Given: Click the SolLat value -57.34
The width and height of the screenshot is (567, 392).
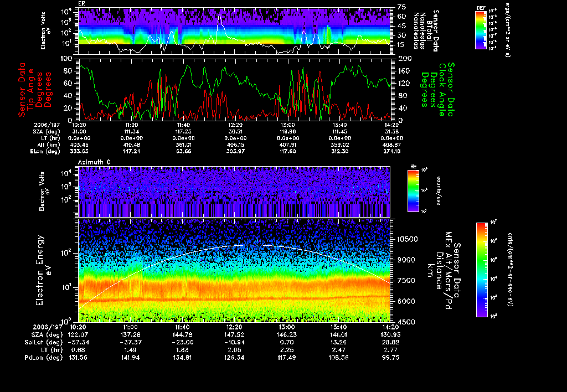Looking at the screenshot, I should (x=78, y=343).
